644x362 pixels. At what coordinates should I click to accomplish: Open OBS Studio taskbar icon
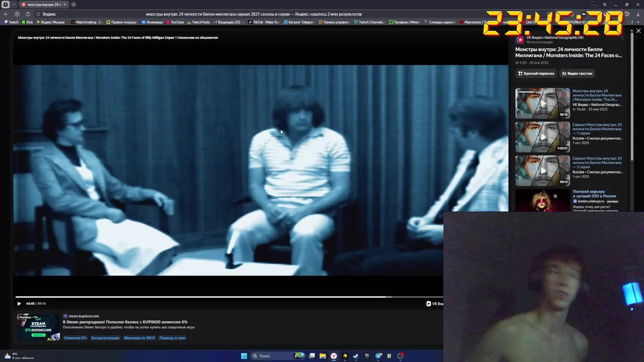tap(400, 356)
